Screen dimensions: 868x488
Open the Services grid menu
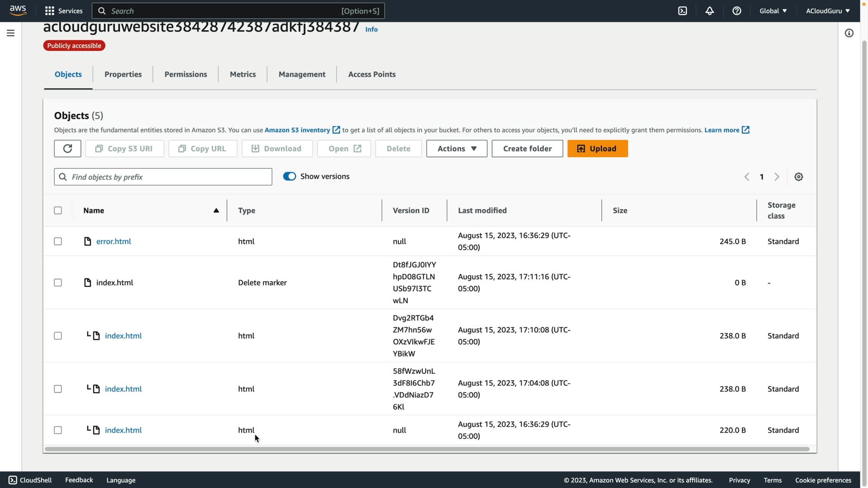[x=64, y=11]
